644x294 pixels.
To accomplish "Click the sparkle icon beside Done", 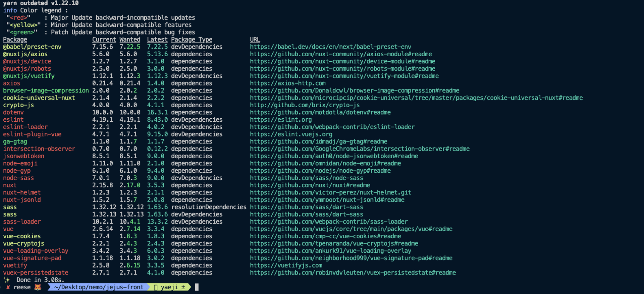I will (x=7, y=280).
